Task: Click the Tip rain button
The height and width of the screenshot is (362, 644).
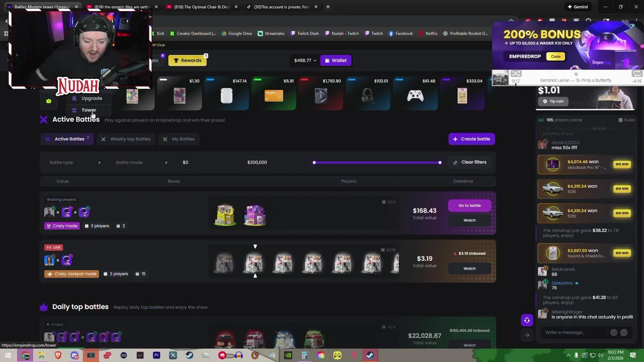Action: 552,102
